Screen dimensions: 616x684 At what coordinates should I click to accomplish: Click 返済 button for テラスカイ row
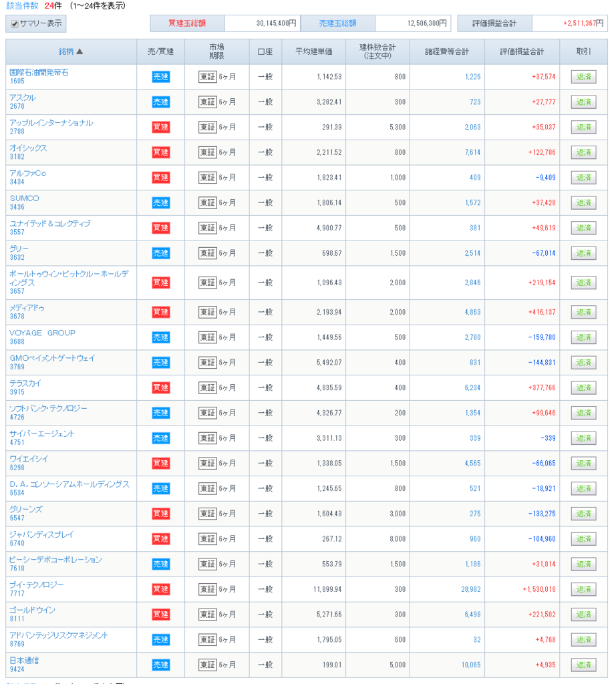(x=583, y=388)
